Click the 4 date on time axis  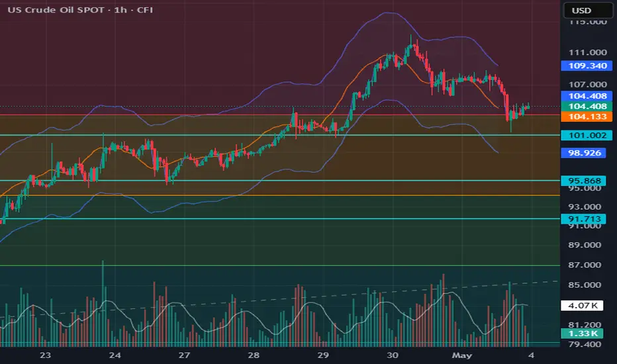tap(531, 355)
